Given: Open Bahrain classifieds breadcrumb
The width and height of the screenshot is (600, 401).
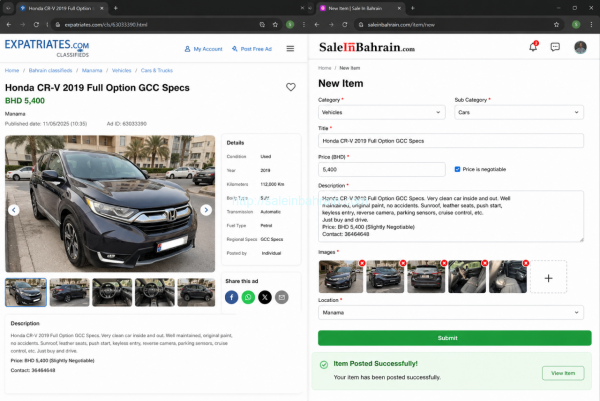Looking at the screenshot, I should (50, 70).
